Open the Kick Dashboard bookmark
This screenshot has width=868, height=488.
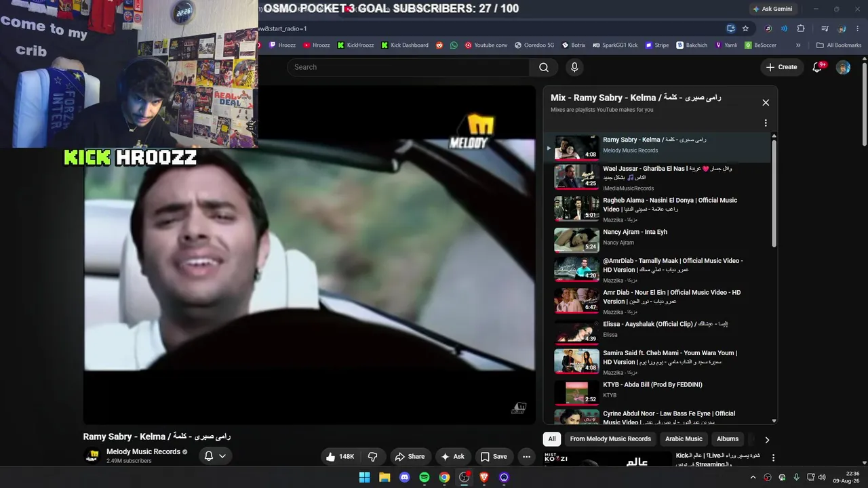tap(404, 45)
